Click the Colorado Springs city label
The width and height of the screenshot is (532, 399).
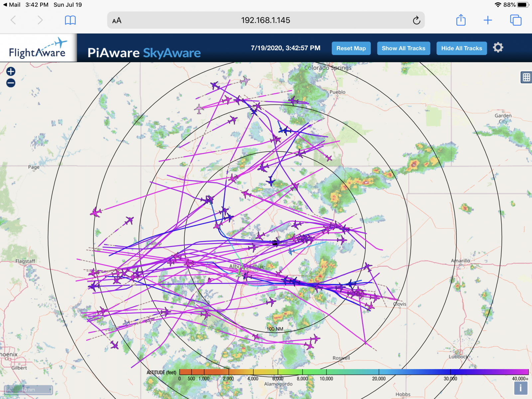(x=328, y=67)
